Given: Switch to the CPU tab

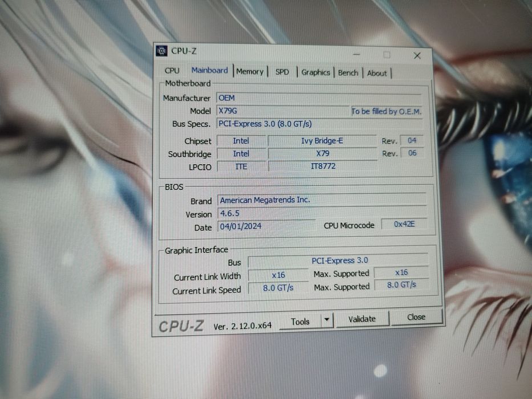Looking at the screenshot, I should pos(172,71).
